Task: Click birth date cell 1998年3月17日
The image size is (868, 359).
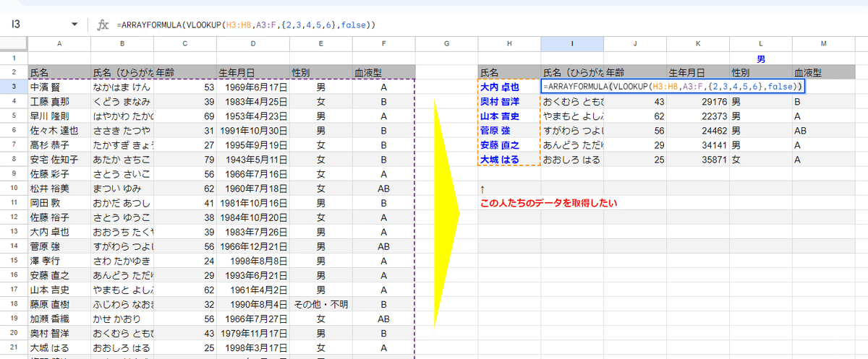Action: tap(252, 347)
